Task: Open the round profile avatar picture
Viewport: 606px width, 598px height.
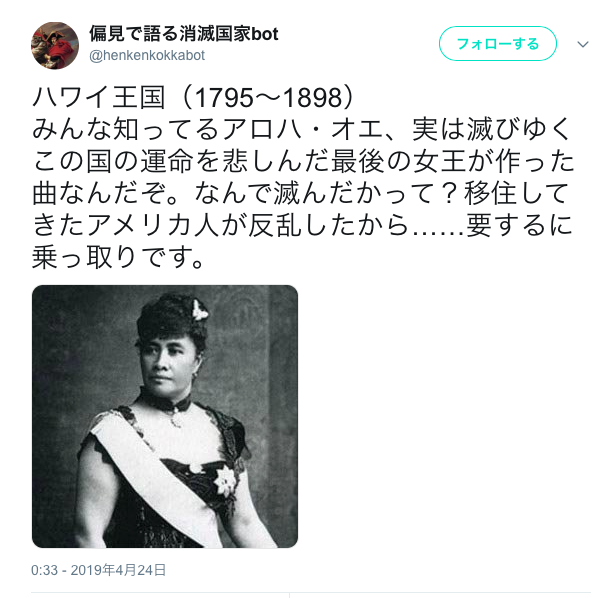Action: (x=55, y=46)
